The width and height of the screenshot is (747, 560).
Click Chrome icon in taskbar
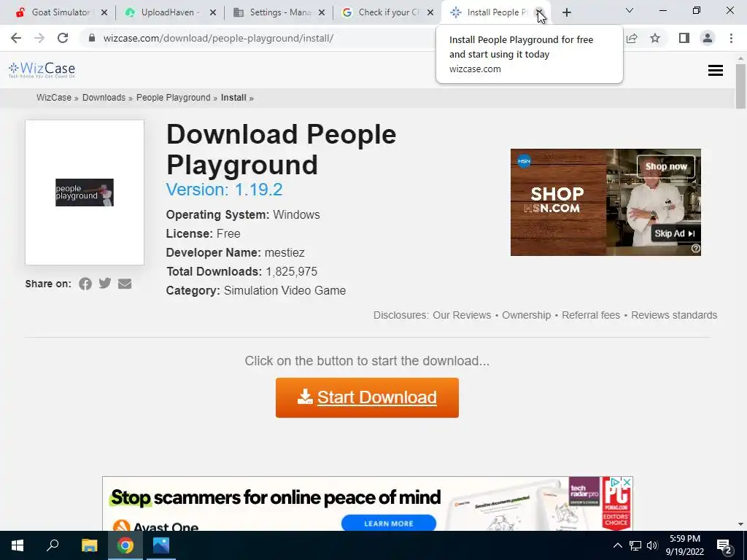pyautogui.click(x=125, y=545)
